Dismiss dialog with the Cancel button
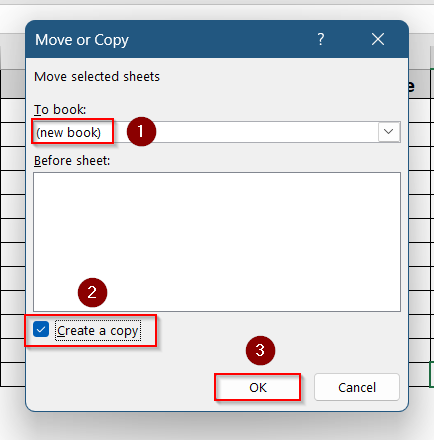434x440 pixels. (x=357, y=387)
